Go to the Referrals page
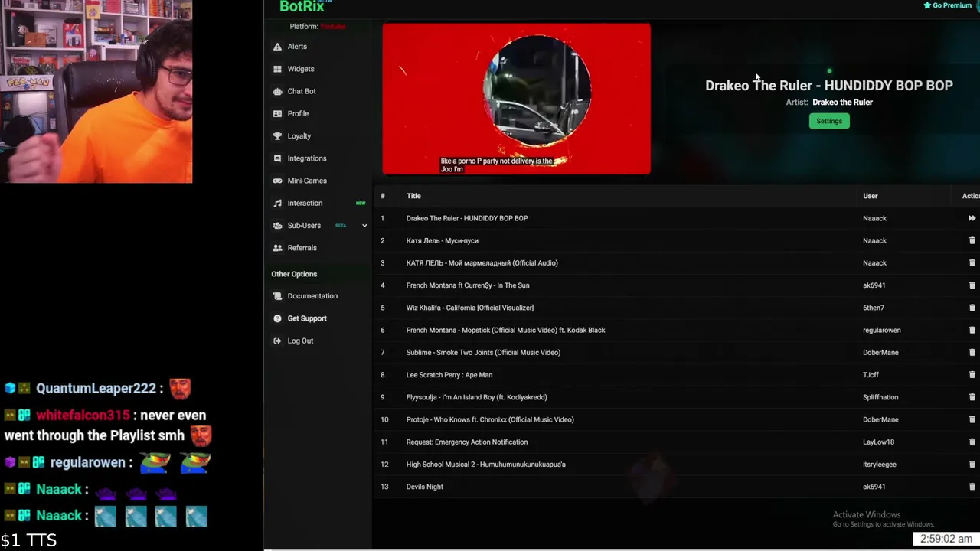Image resolution: width=980 pixels, height=551 pixels. coord(302,248)
